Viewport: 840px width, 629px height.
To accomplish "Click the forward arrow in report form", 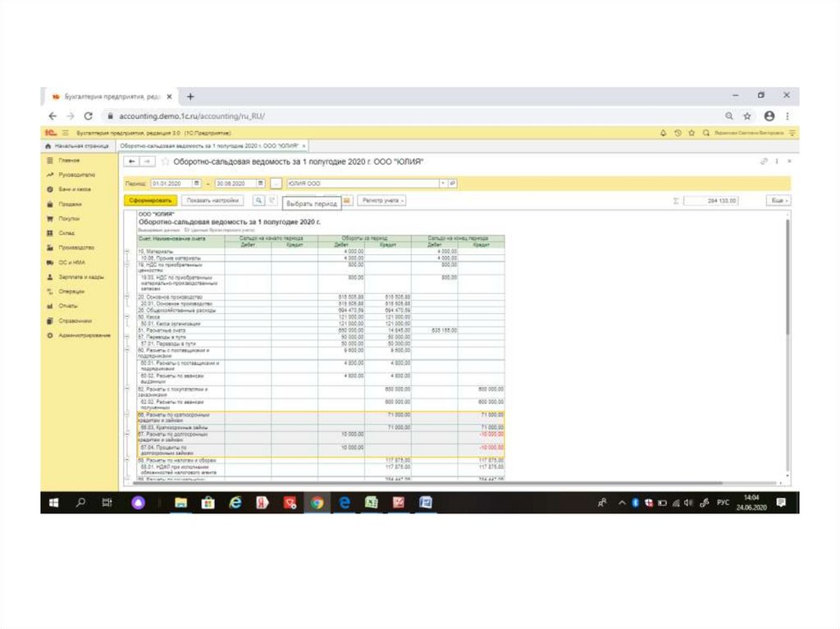I will click(147, 162).
